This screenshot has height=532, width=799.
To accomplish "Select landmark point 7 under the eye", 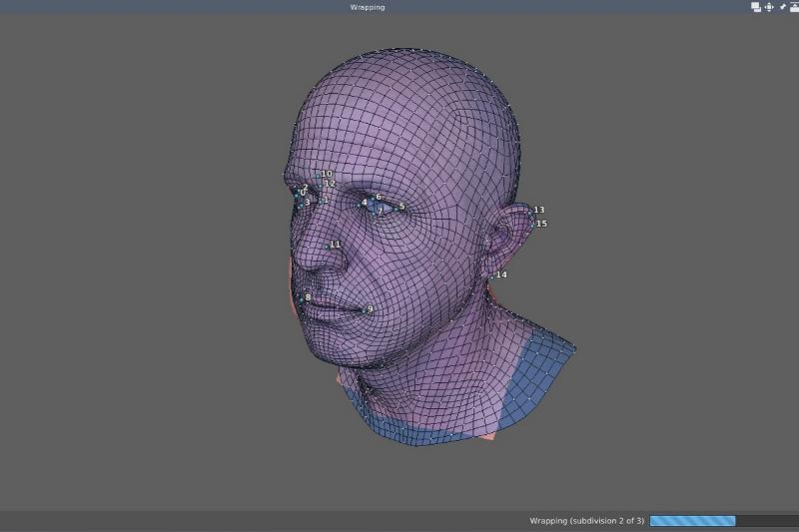I will (375, 212).
